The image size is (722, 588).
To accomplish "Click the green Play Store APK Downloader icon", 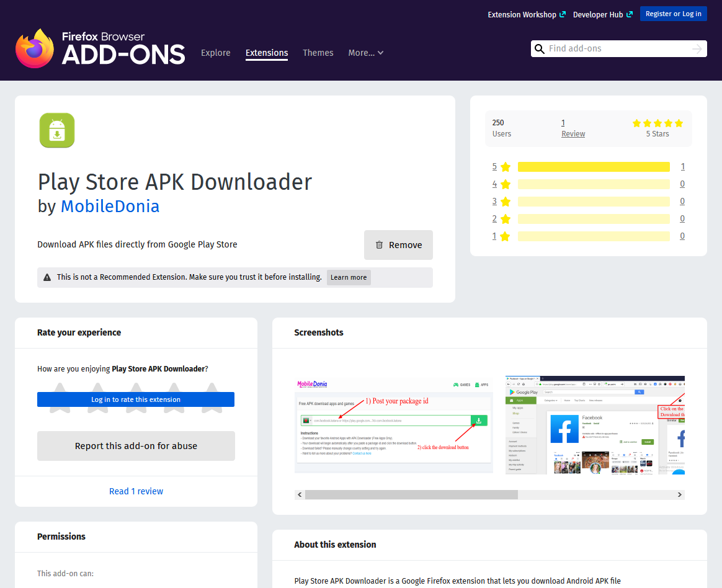I will [x=57, y=130].
